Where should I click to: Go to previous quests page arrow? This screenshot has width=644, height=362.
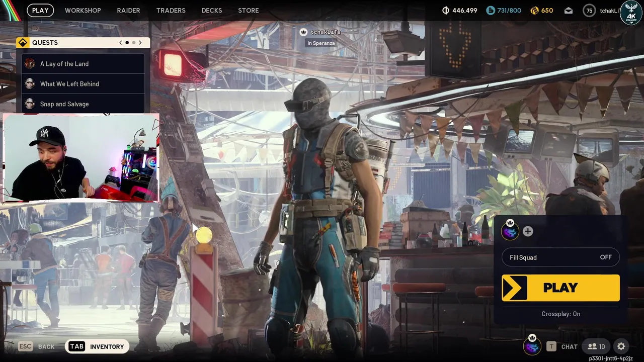pos(121,43)
